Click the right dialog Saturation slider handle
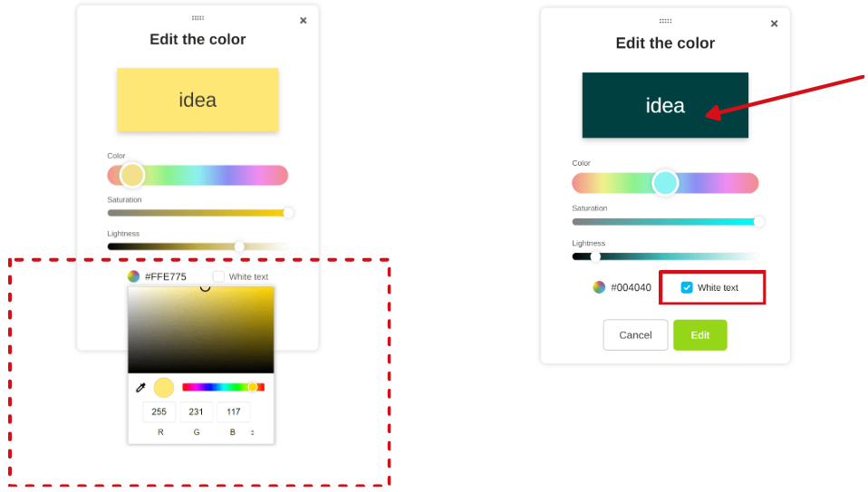 click(759, 222)
